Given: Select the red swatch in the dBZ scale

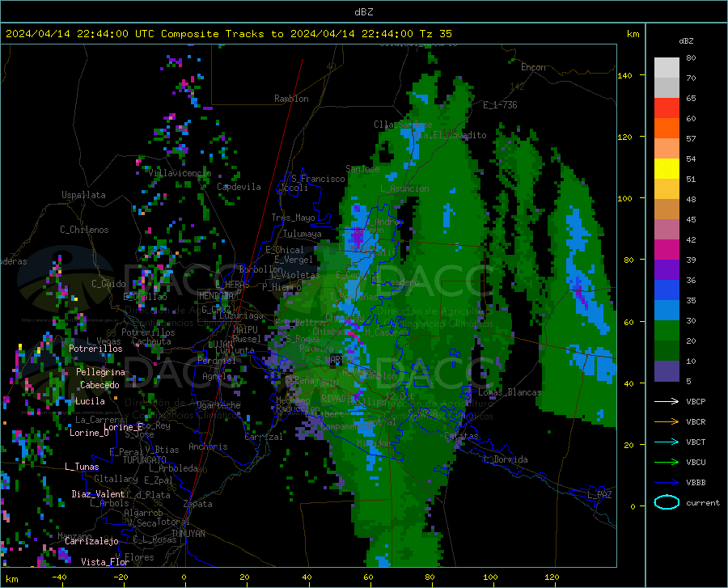Looking at the screenshot, I should coord(667,108).
